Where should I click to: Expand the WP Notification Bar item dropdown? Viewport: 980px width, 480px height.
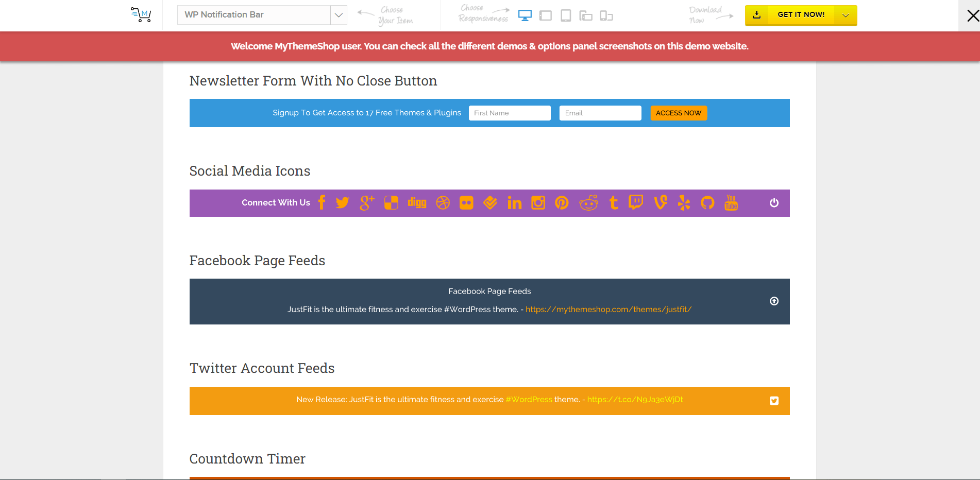[339, 15]
